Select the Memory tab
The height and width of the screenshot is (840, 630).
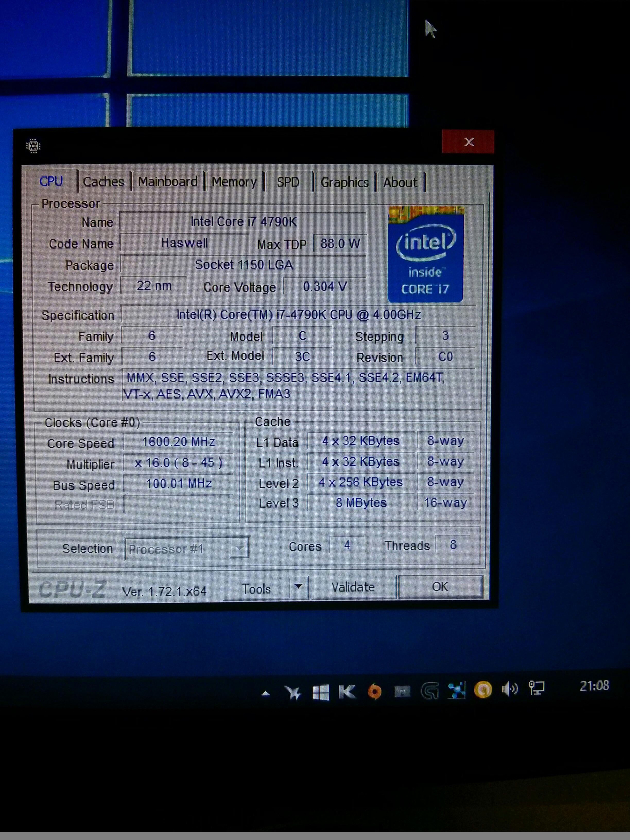tap(234, 182)
